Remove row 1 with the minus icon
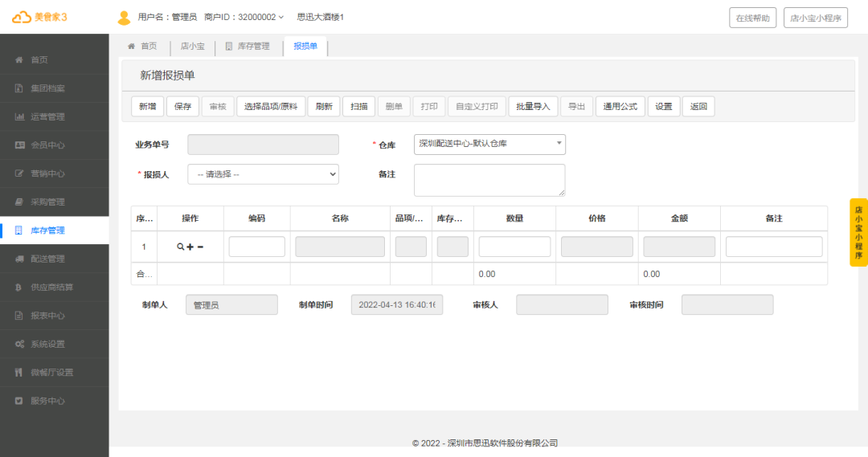The image size is (868, 457). [x=200, y=247]
